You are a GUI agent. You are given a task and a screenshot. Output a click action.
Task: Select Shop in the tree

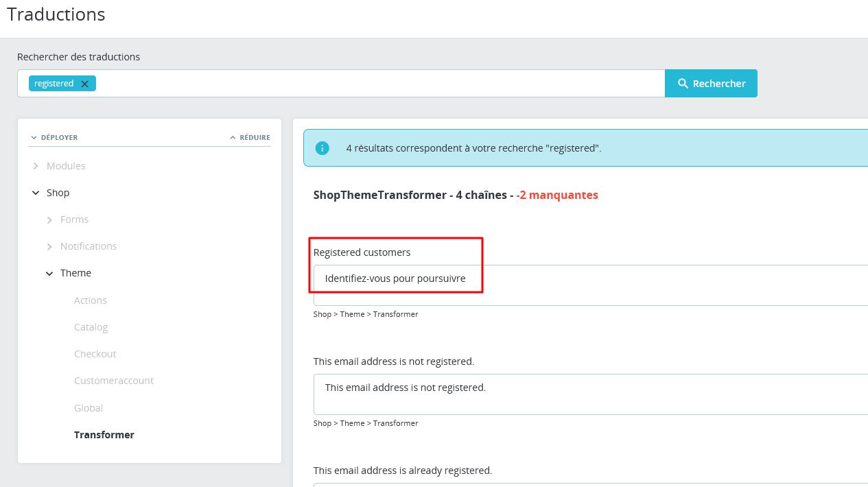58,193
